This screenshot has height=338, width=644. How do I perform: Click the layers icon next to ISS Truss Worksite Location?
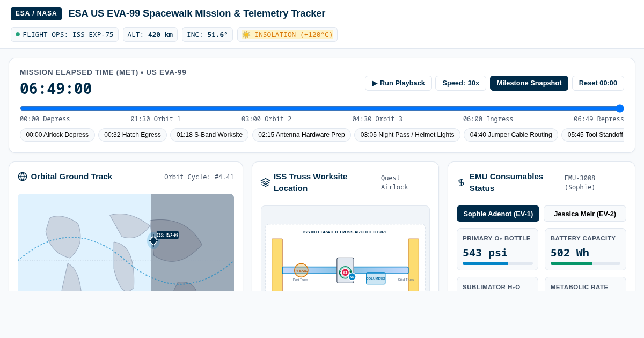[x=266, y=182]
